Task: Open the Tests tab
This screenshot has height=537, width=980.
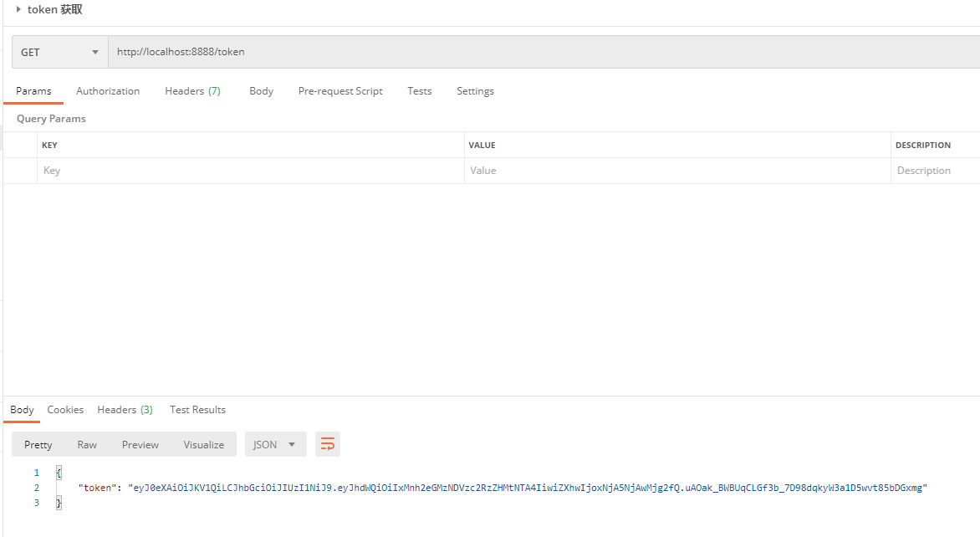Action: click(420, 91)
